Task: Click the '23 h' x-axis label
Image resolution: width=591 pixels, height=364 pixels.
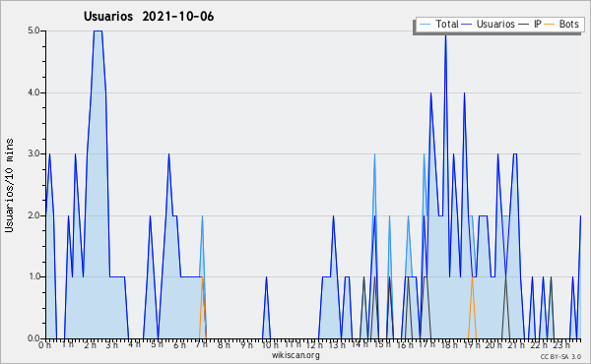Action: (x=561, y=345)
